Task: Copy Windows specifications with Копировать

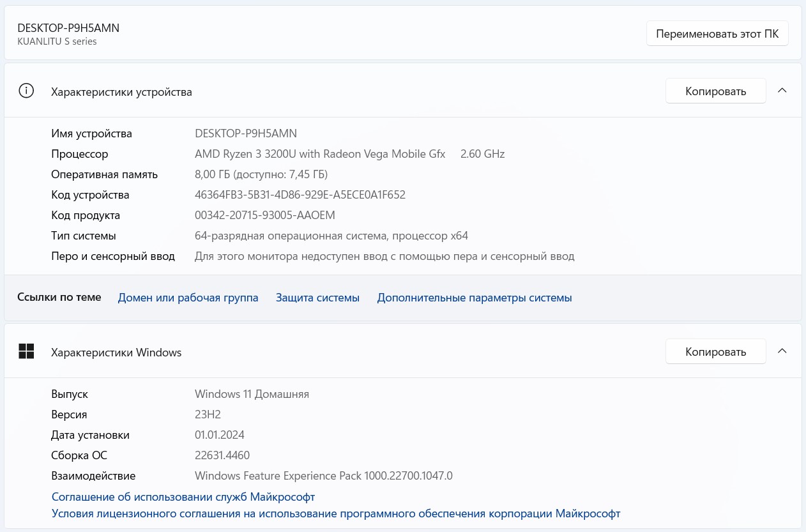Action: coord(715,352)
